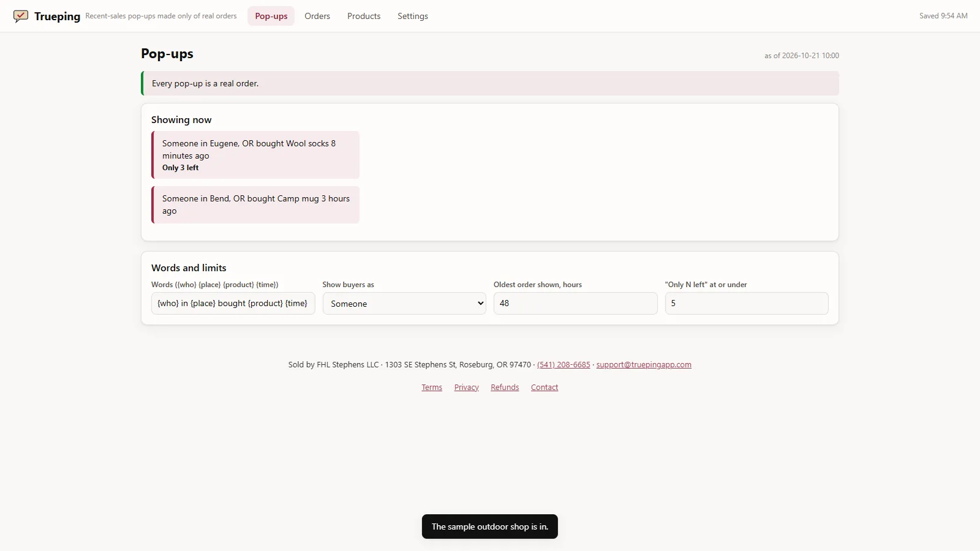Click the Recent-sales pop-ups tagline text
The width and height of the screenshot is (980, 551).
pos(161,16)
